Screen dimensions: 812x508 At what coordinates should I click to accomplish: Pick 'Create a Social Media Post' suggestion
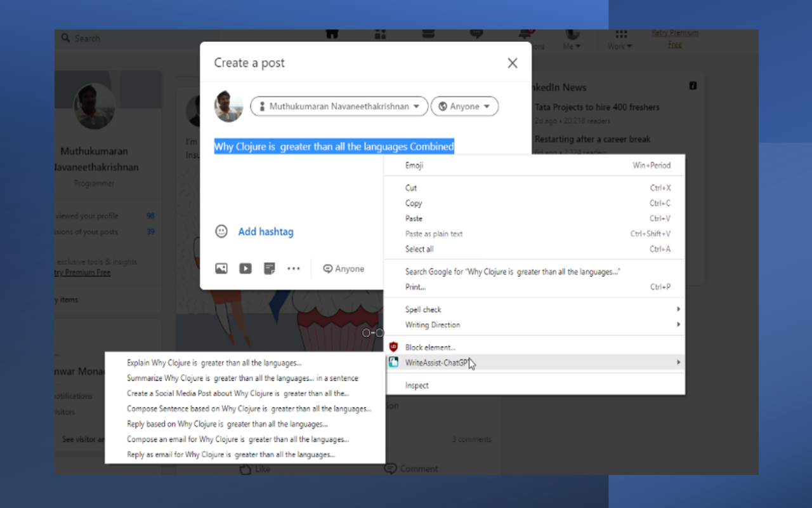[237, 393]
